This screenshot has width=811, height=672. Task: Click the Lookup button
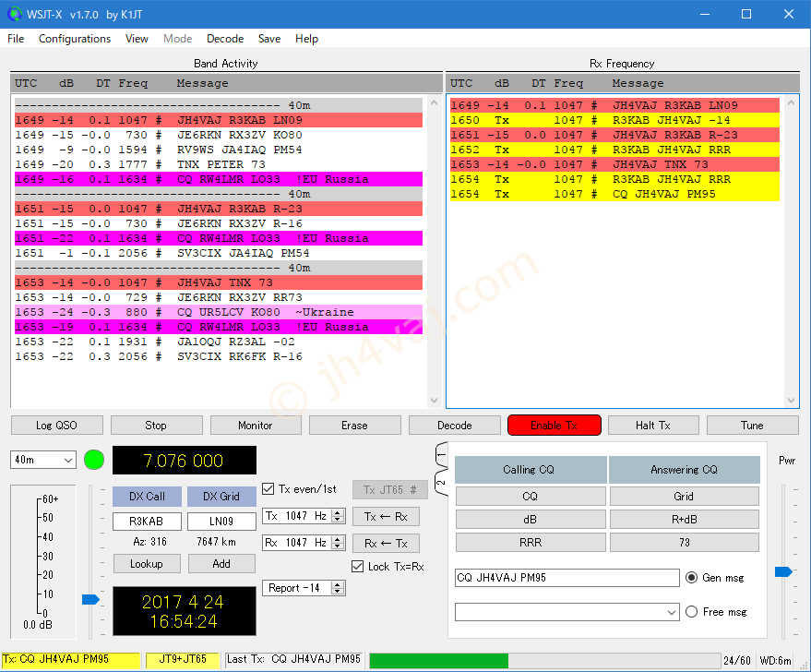pyautogui.click(x=147, y=564)
